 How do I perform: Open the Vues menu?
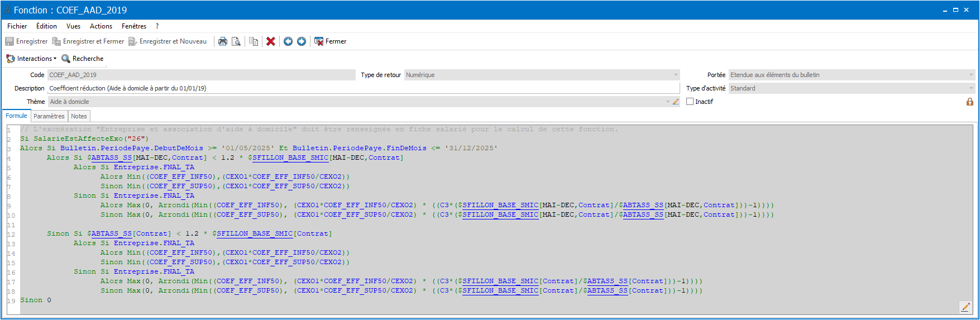click(73, 26)
